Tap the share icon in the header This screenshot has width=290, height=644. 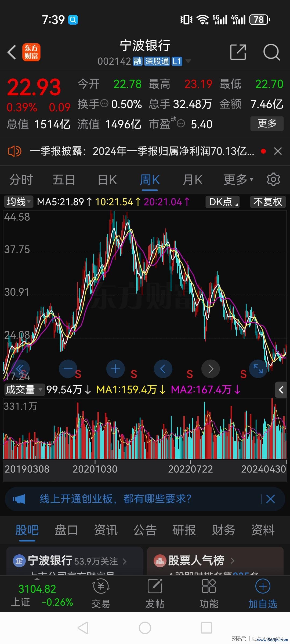[238, 52]
